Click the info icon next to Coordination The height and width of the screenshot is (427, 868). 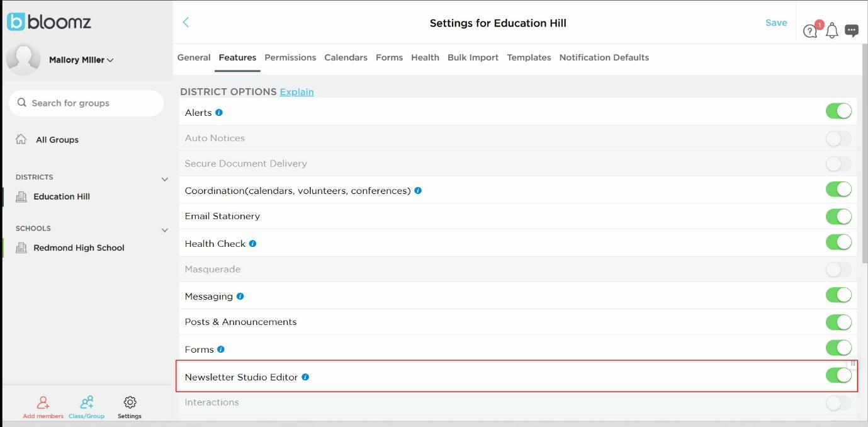coord(418,190)
